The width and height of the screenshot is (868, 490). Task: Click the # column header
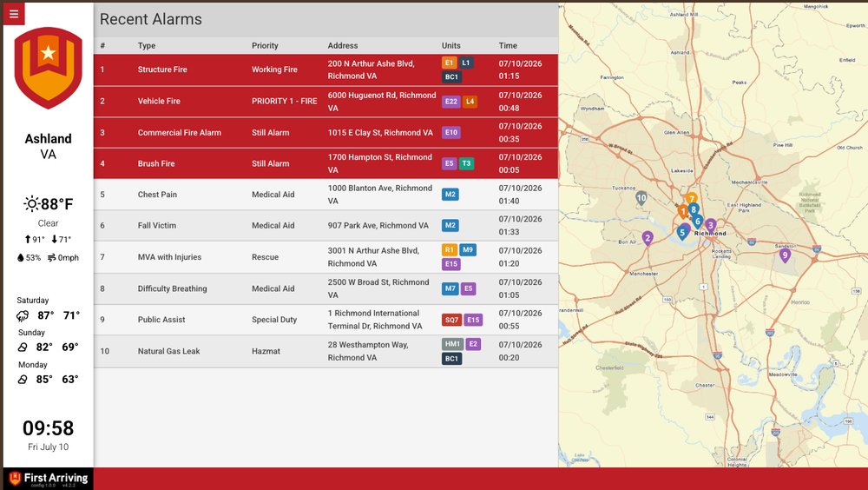click(x=102, y=45)
